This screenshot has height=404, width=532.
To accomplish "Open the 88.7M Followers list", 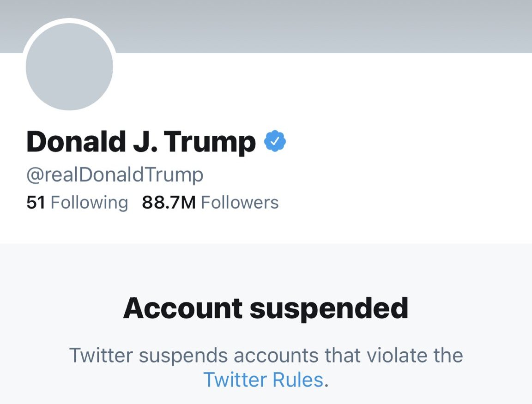I will click(x=210, y=203).
